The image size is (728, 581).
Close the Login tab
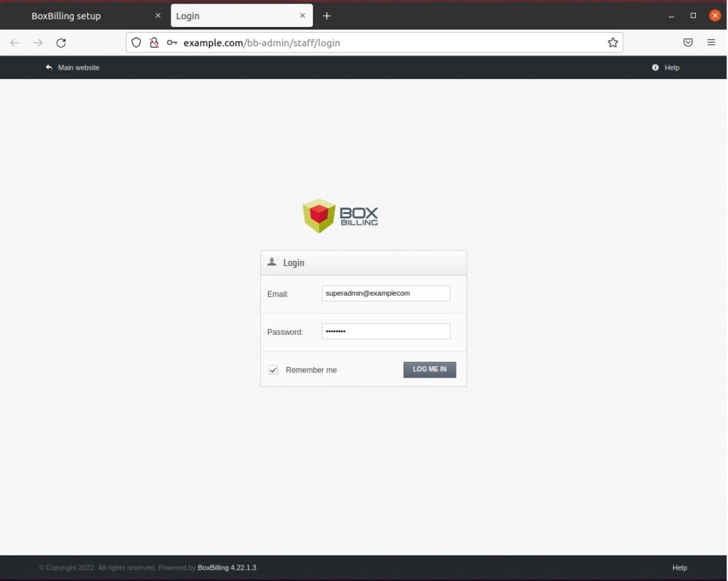[x=303, y=16]
